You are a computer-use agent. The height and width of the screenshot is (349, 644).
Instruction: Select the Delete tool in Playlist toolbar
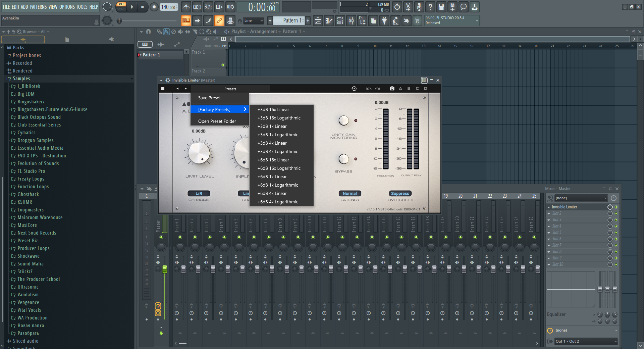pos(173,32)
